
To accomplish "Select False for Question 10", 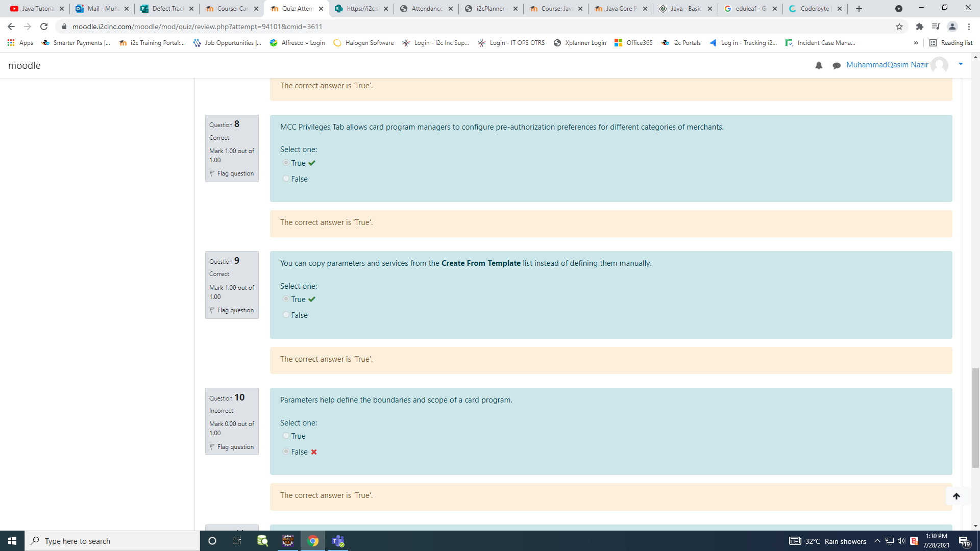I will [x=286, y=452].
